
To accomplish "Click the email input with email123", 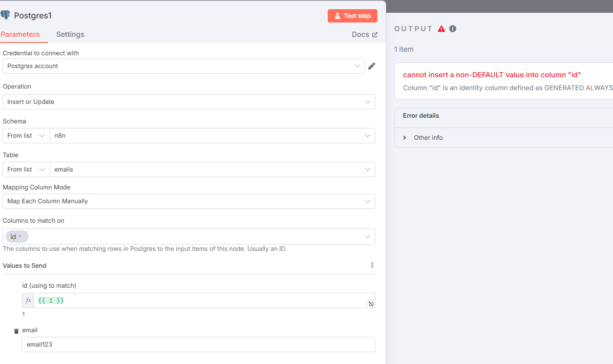I will pos(199,345).
